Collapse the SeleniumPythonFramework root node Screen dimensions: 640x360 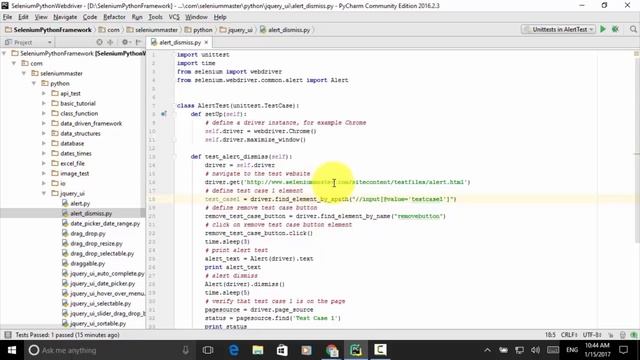point(4,53)
